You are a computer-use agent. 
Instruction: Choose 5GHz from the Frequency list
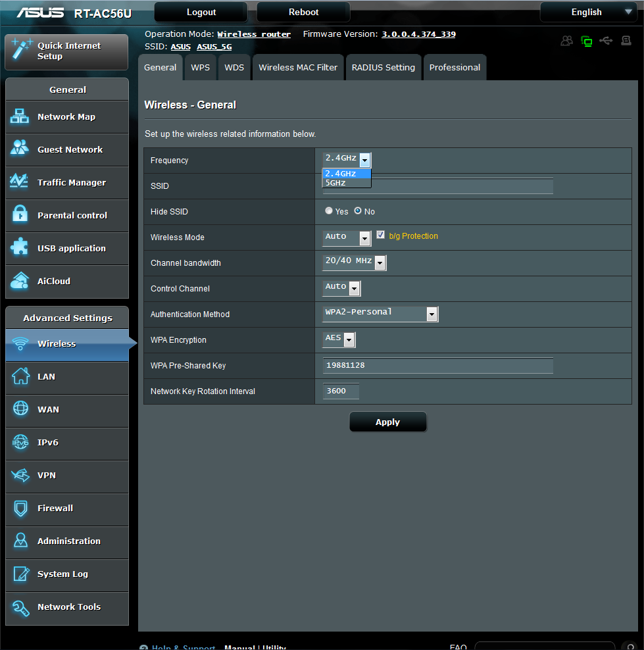(x=347, y=183)
